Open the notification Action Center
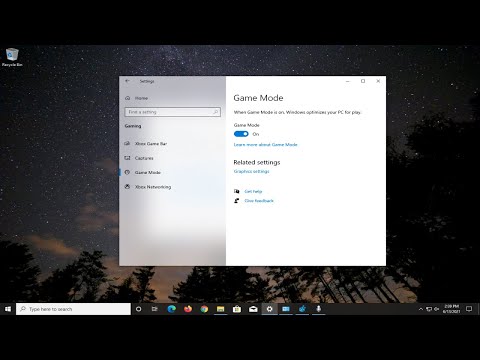480x360 pixels. click(469, 309)
